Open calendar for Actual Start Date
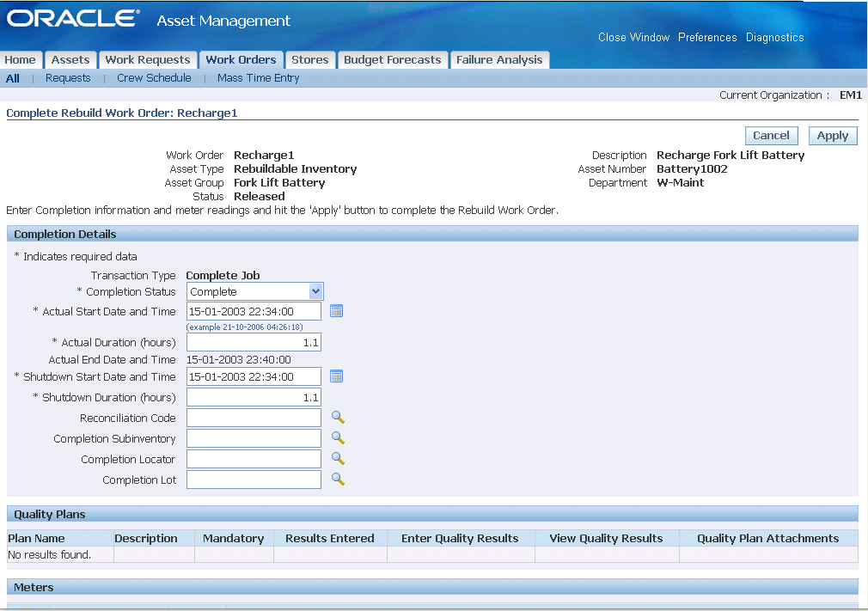Viewport: 868px width, 611px height. tap(336, 311)
